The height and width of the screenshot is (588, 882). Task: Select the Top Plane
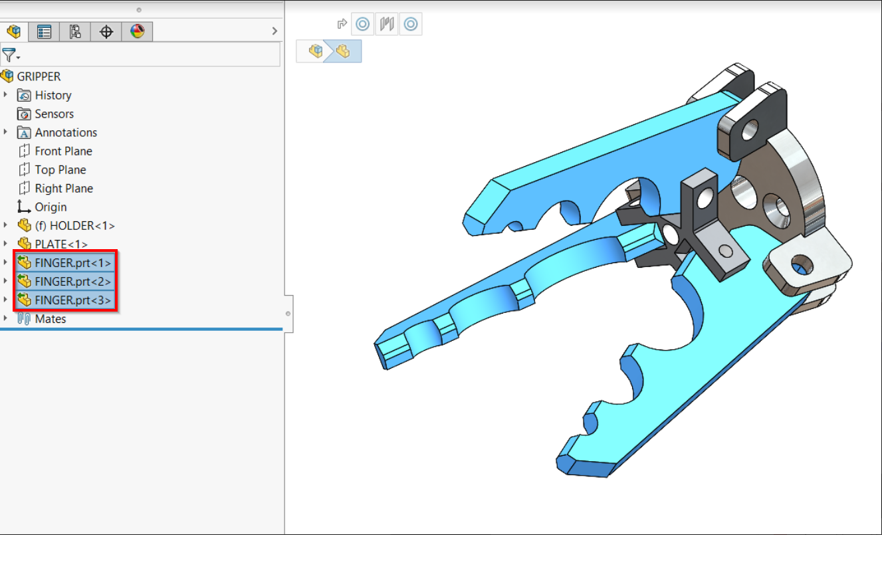(x=60, y=169)
